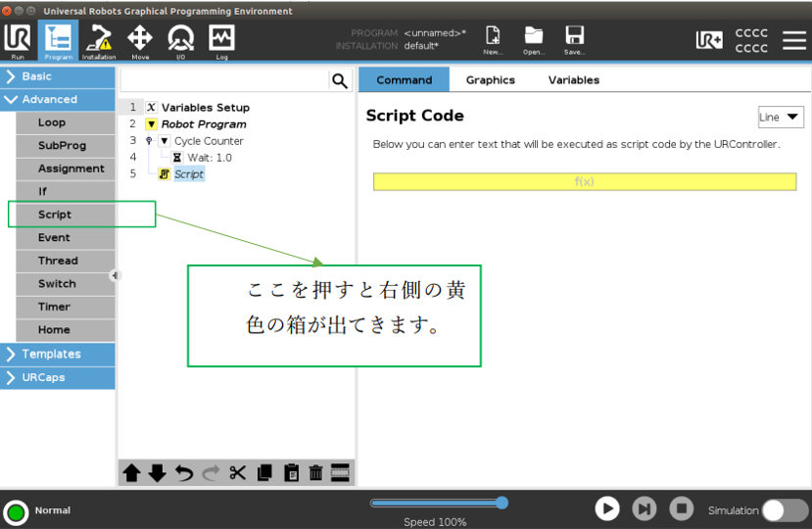Step through the program once
Screen dimensions: 812x529
(645, 508)
